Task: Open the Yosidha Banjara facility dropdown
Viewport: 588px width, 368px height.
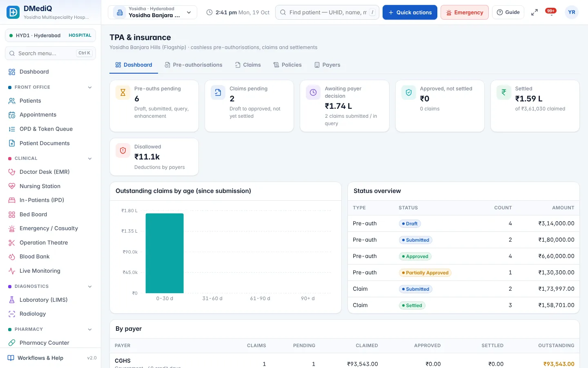Action: 152,12
